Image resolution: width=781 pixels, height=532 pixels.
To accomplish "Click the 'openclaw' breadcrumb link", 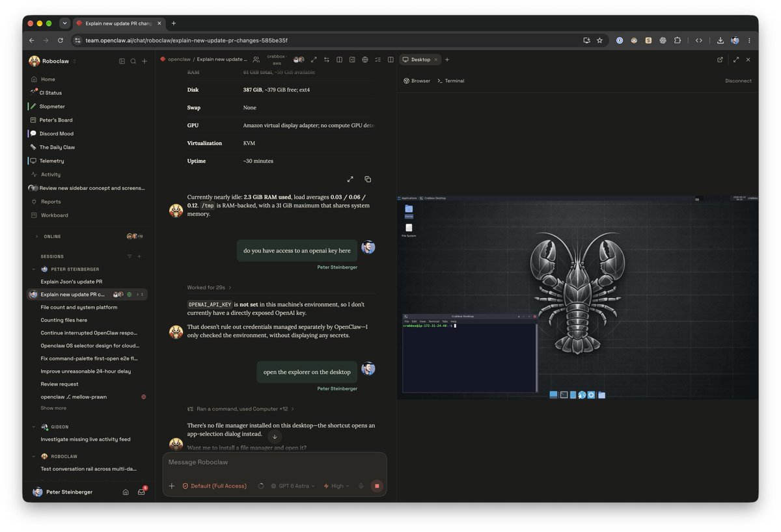I will (x=179, y=59).
